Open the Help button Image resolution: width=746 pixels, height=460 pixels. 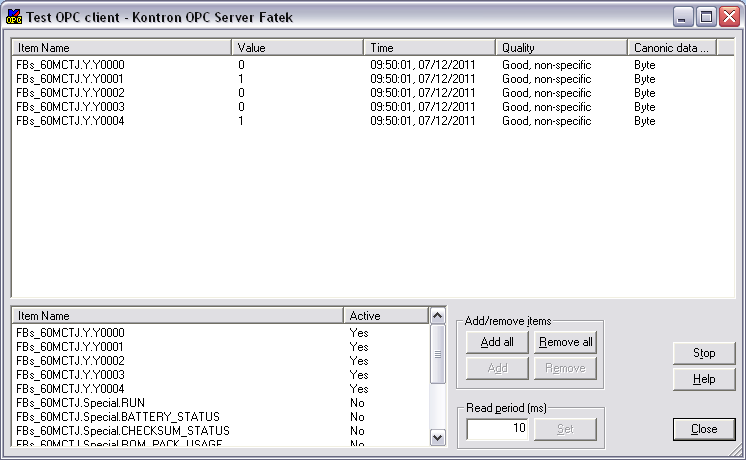pyautogui.click(x=704, y=379)
